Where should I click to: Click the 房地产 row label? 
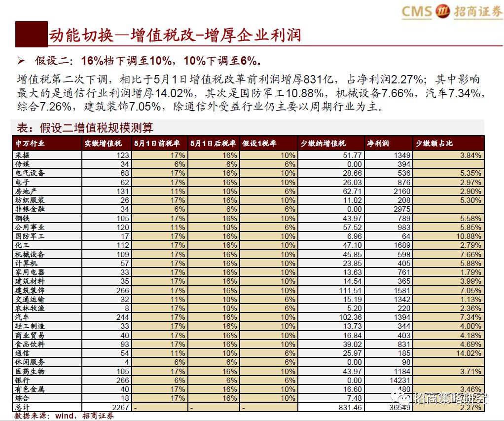(x=26, y=191)
